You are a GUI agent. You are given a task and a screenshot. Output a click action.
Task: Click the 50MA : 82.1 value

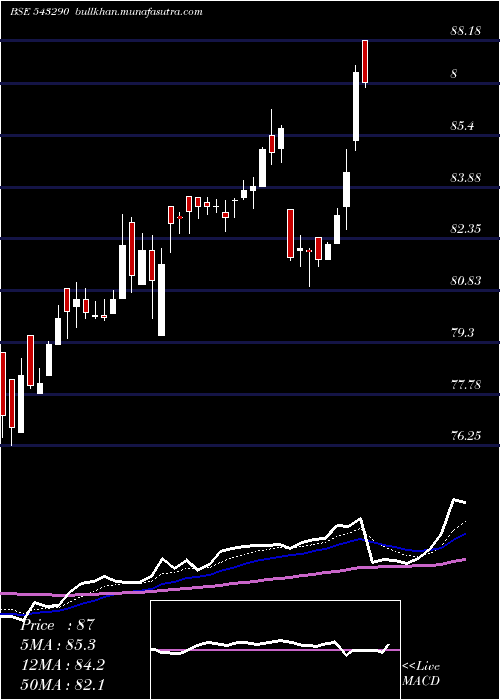pos(63,685)
